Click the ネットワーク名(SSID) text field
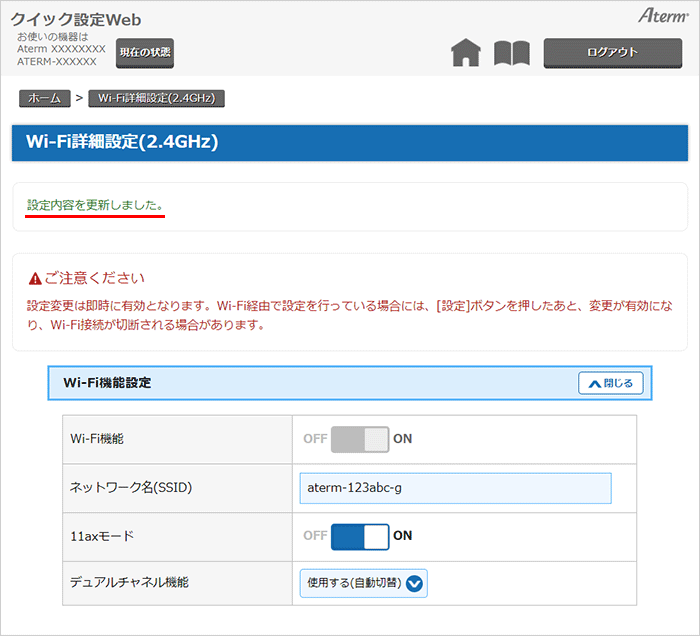700x636 pixels. pos(455,488)
